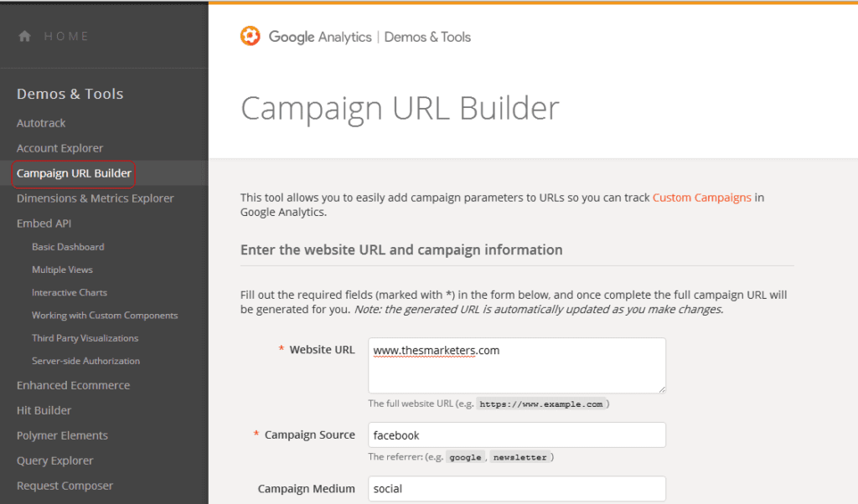858x504 pixels.
Task: Click the Google Analytics orange logo icon
Action: [x=250, y=36]
